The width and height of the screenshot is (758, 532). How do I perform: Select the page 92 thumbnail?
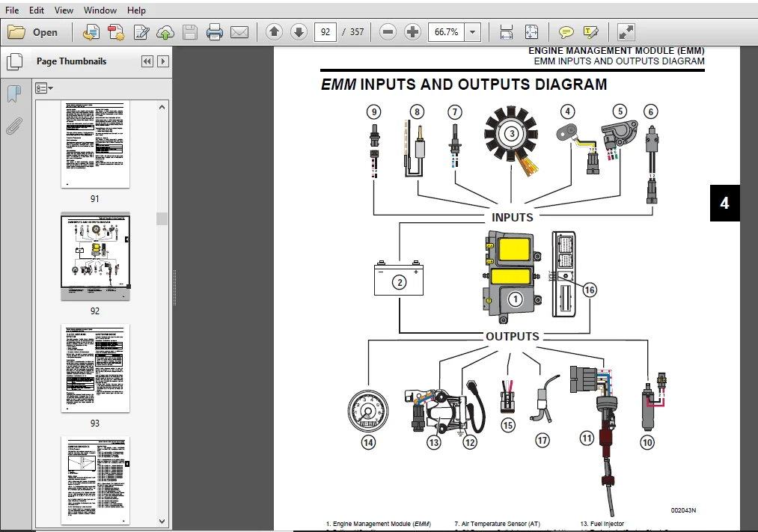95,257
